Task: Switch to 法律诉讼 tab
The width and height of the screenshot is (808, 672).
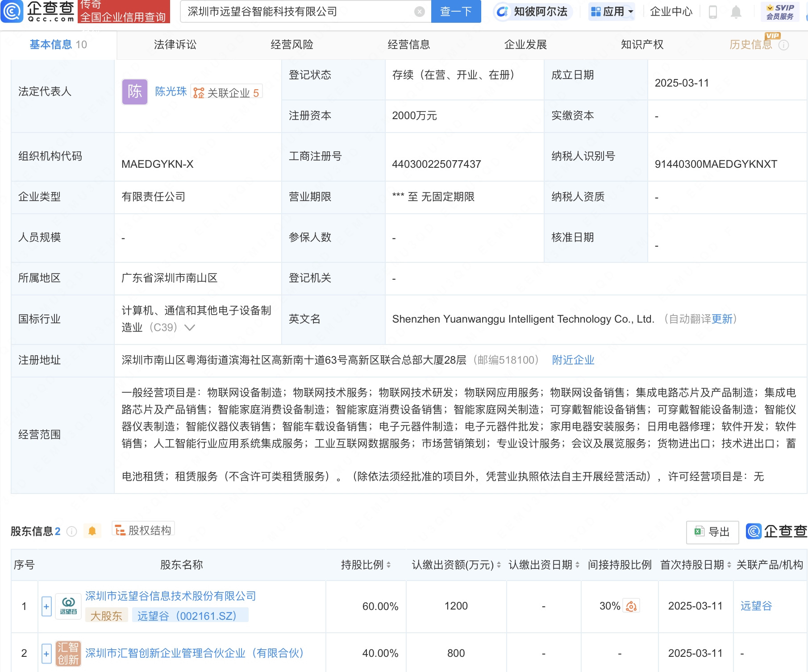Action: click(175, 45)
